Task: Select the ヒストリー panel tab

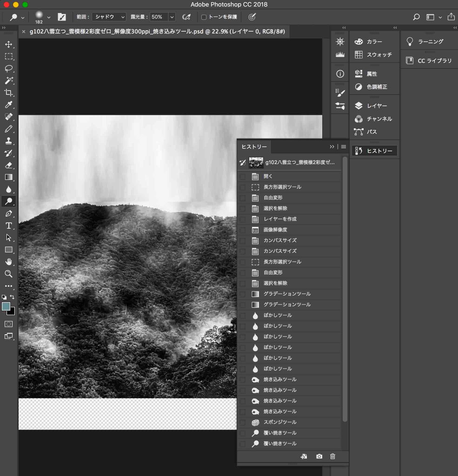Action: tap(254, 146)
